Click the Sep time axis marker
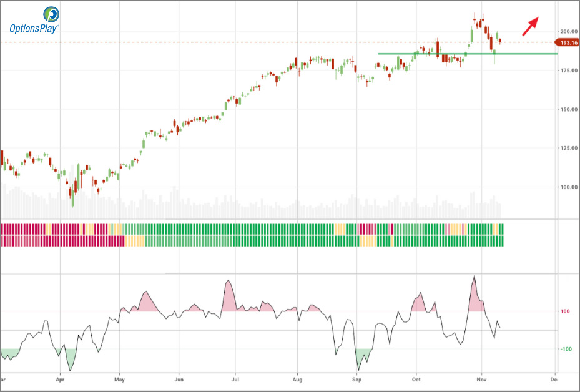This screenshot has height=392, width=580. coord(356,379)
